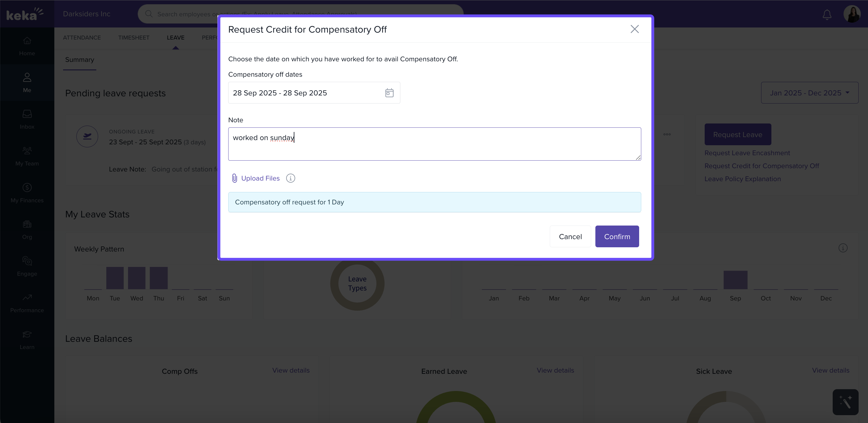Switch to the Attendance tab
868x423 pixels.
pyautogui.click(x=82, y=37)
